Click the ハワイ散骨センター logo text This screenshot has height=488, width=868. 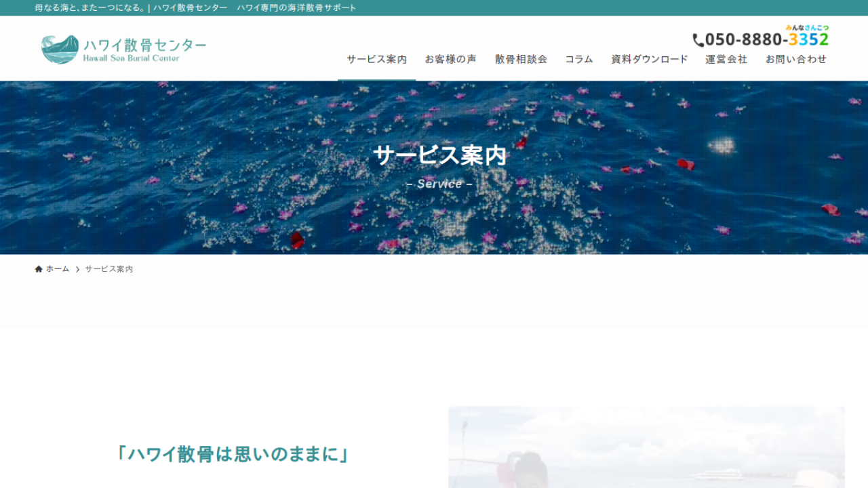[x=144, y=45]
